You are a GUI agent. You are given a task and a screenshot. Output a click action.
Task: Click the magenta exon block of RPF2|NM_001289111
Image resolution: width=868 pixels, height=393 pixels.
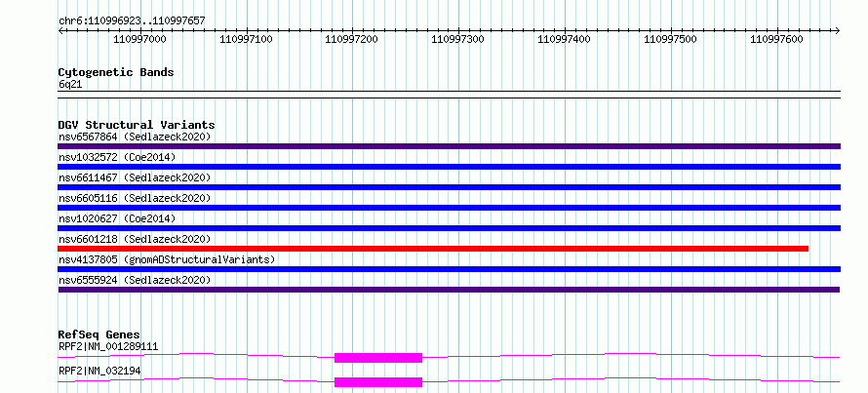(378, 358)
